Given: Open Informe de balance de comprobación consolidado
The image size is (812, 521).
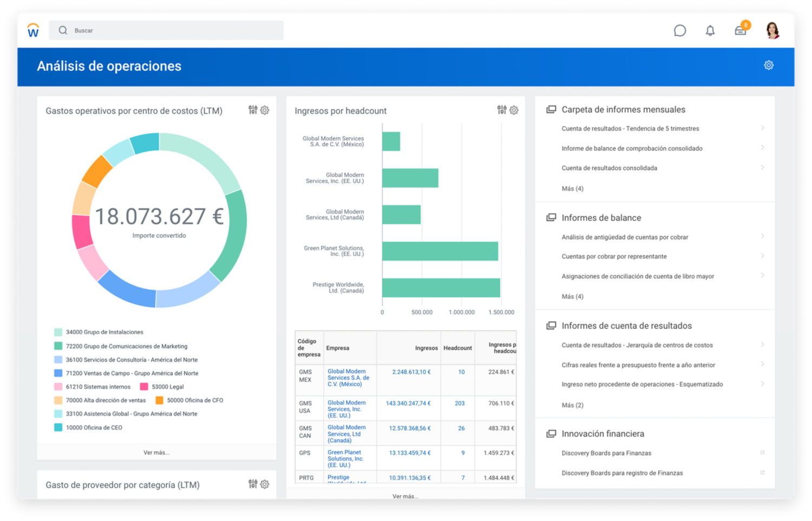Looking at the screenshot, I should pyautogui.click(x=632, y=148).
